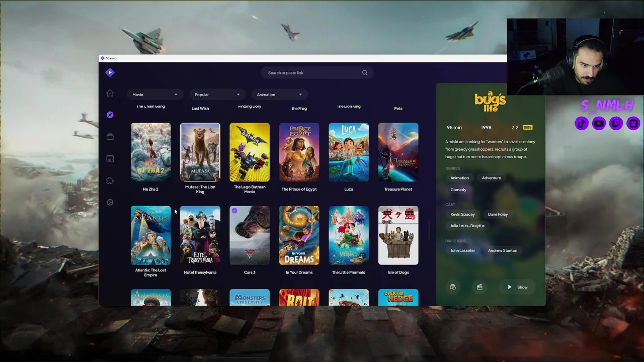Open director John Lasseter
Image resolution: width=644 pixels, height=362 pixels.
click(x=462, y=250)
